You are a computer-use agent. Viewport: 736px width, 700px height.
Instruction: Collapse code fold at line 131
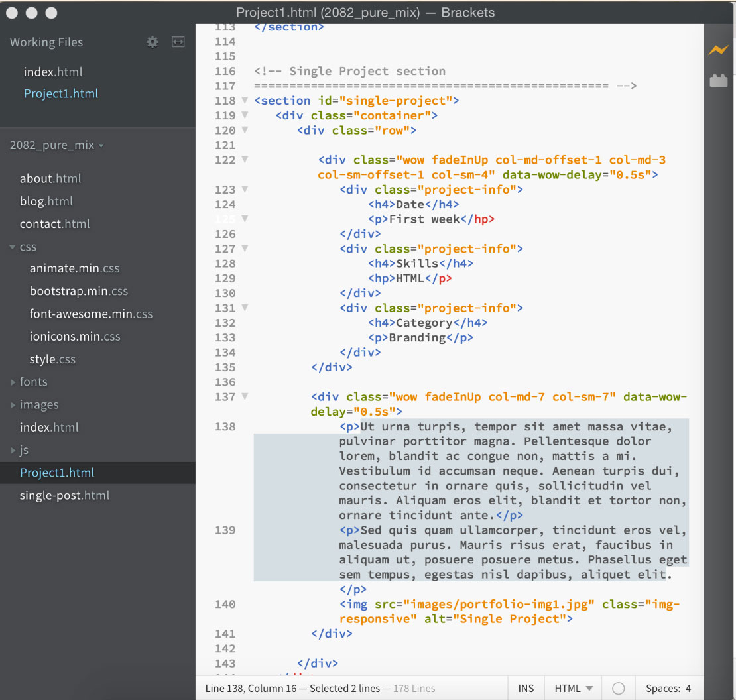click(x=245, y=308)
